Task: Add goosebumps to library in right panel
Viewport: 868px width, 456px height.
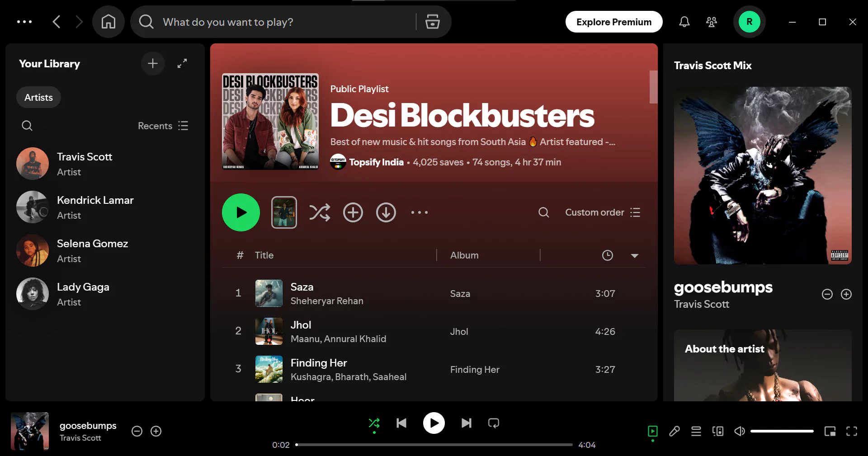Action: point(846,294)
